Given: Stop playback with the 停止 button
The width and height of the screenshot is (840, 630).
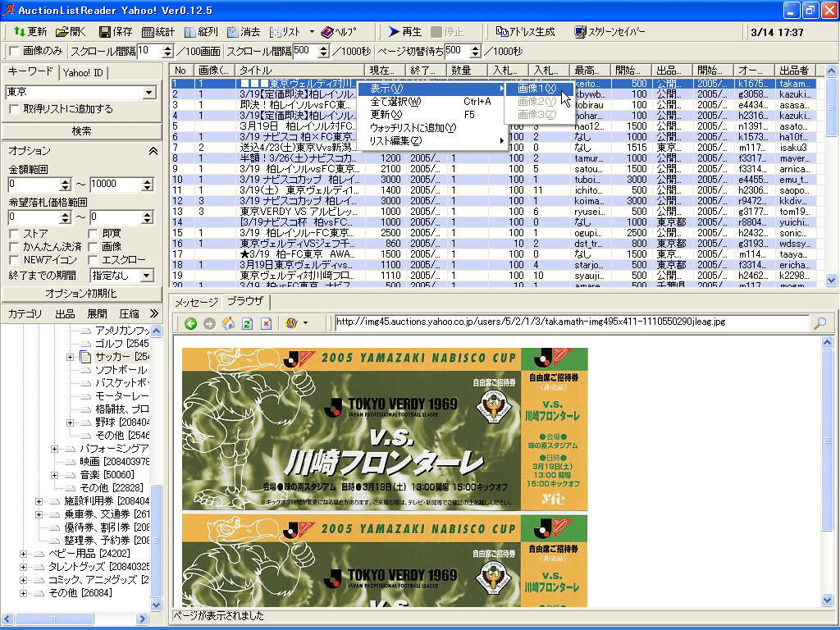Looking at the screenshot, I should [447, 32].
